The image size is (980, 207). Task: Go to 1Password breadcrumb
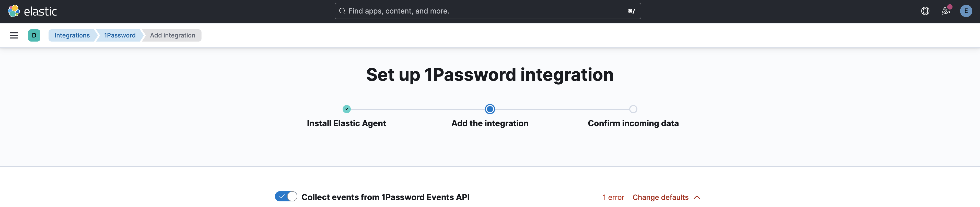120,35
